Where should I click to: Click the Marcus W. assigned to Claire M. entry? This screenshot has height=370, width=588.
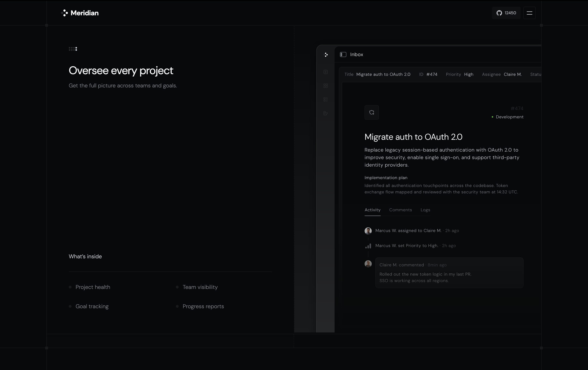tap(412, 231)
